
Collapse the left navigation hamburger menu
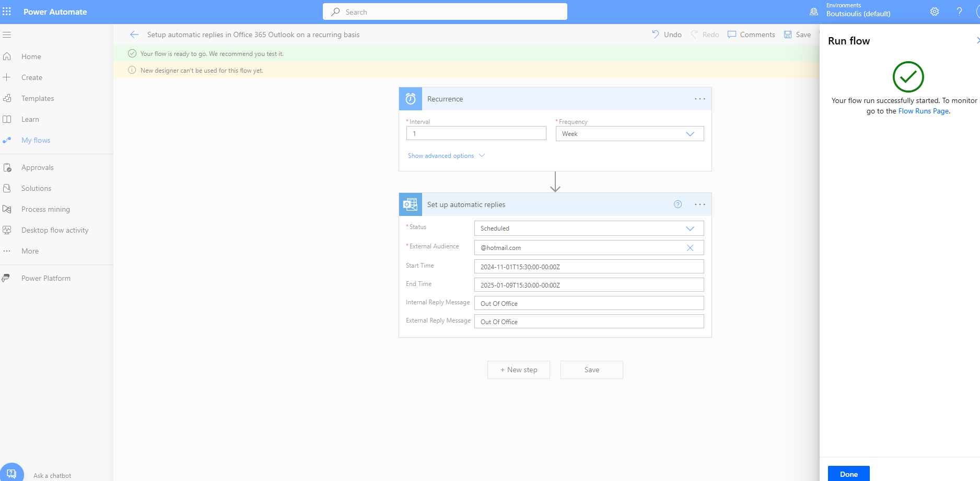coord(7,35)
